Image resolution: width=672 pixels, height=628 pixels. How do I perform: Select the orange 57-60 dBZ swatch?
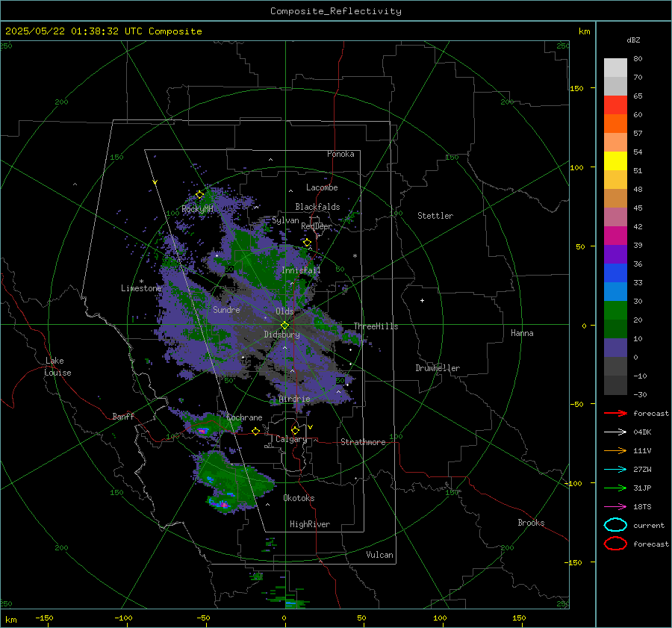tap(615, 124)
